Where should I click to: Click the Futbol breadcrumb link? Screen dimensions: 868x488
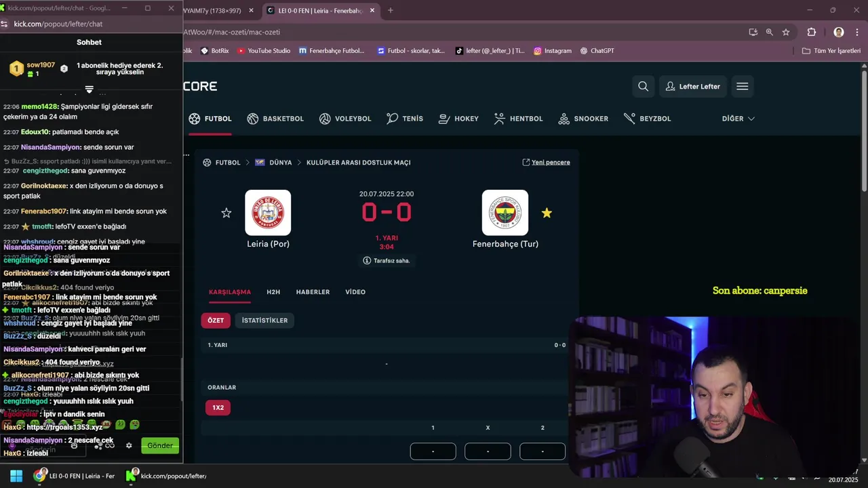click(228, 163)
